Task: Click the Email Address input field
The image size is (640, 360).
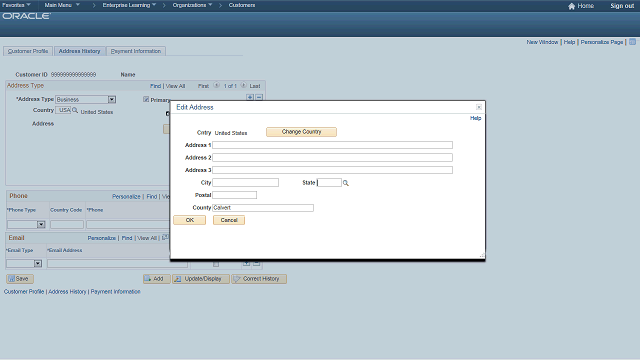Action: 117,264
